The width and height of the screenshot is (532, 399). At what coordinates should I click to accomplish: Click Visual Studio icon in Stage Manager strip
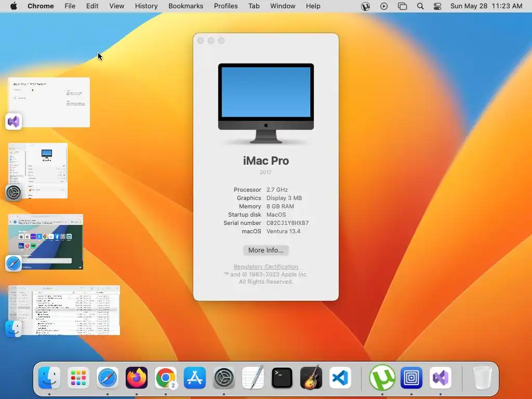tap(14, 122)
